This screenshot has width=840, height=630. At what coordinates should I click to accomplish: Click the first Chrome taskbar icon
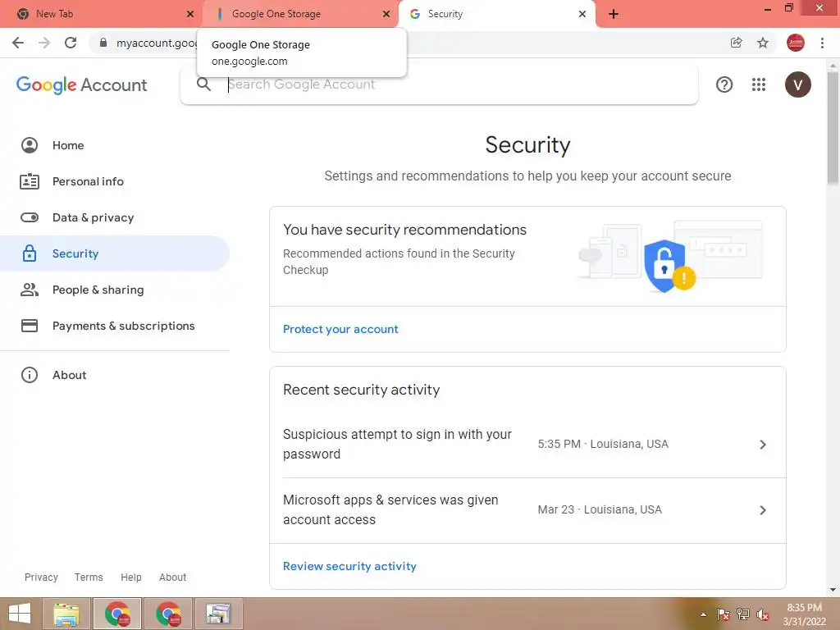tap(117, 614)
